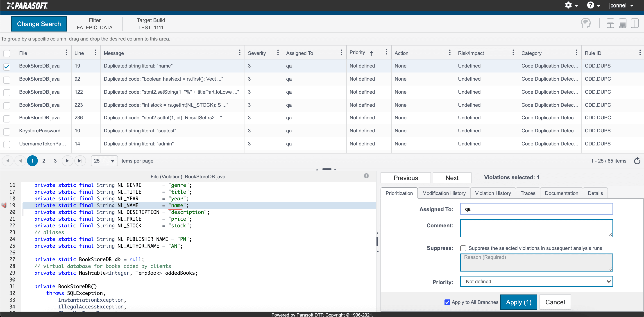
Task: Select the side-by-side layout icon
Action: [x=635, y=23]
